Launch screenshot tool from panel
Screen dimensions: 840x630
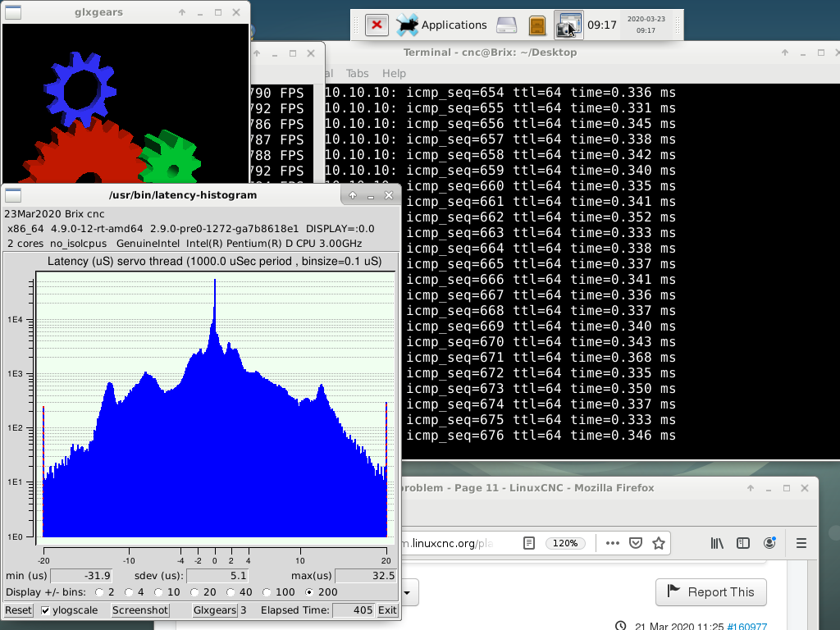(568, 25)
